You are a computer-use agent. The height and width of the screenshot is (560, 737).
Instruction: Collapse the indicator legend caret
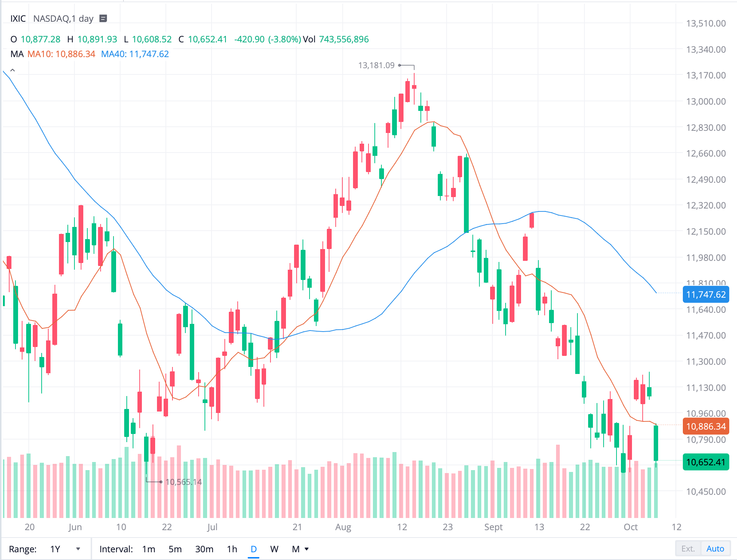tap(13, 70)
